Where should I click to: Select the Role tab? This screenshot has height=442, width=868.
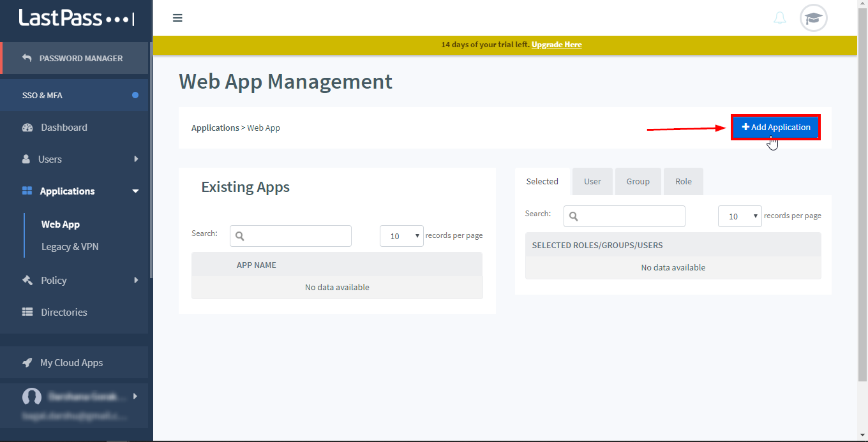click(683, 182)
